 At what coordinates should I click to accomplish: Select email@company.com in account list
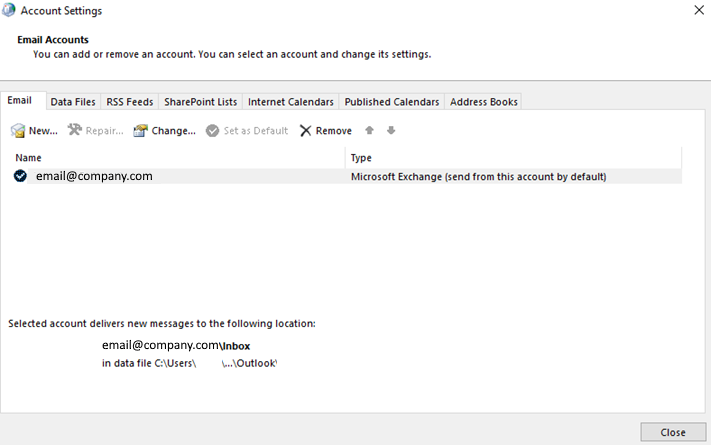(94, 176)
